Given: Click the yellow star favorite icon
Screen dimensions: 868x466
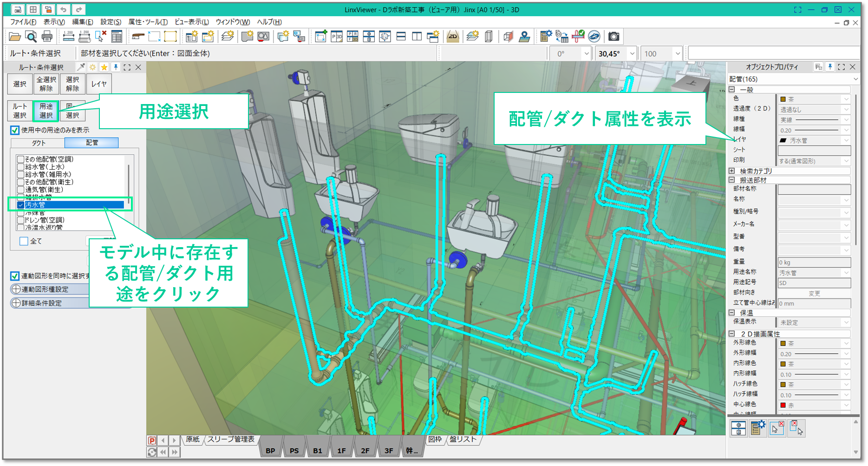Looking at the screenshot, I should (x=104, y=67).
